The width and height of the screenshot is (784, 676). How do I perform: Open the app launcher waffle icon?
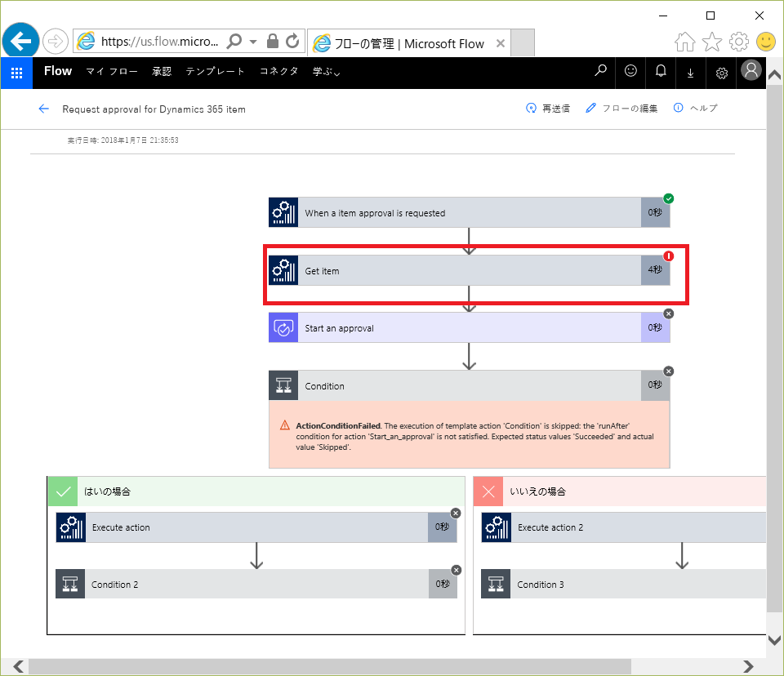pyautogui.click(x=16, y=73)
